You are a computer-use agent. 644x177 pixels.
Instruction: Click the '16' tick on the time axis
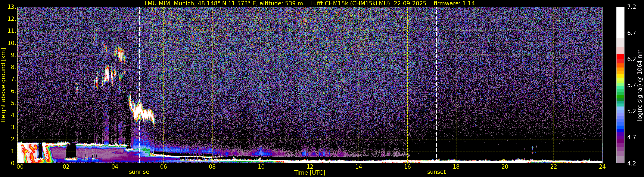pyautogui.click(x=407, y=167)
